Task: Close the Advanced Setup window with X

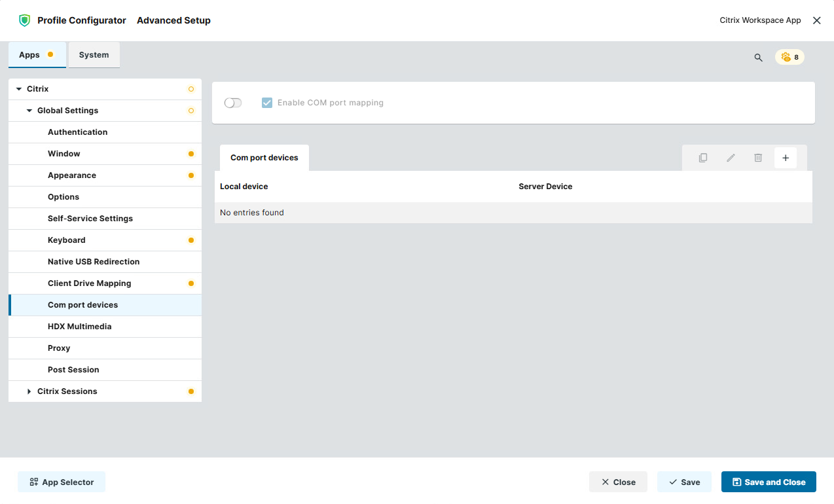Action: [x=816, y=20]
